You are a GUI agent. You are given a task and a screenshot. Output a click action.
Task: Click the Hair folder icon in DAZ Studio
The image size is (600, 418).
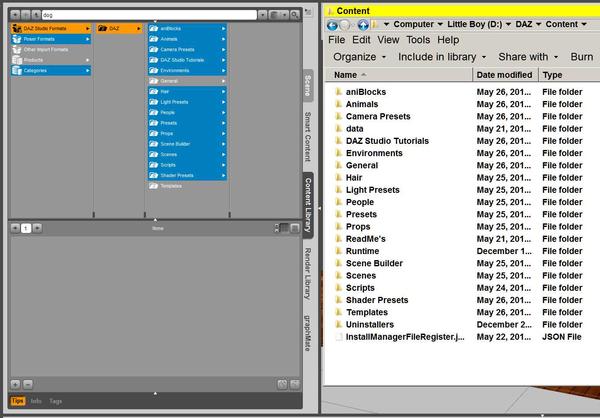pyautogui.click(x=153, y=91)
